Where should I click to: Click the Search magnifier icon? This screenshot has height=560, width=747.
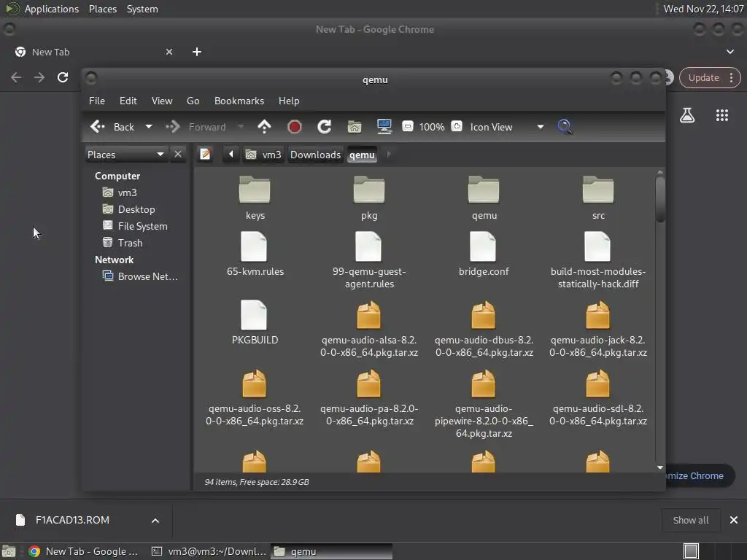click(565, 127)
